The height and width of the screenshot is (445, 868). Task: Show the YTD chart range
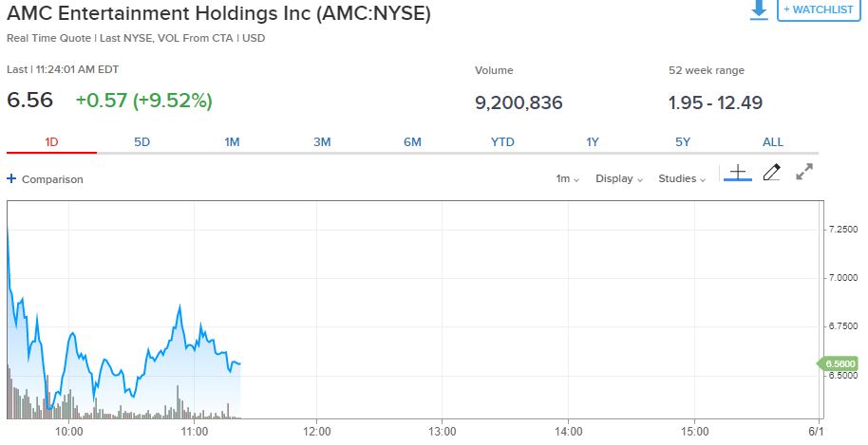[x=502, y=142]
